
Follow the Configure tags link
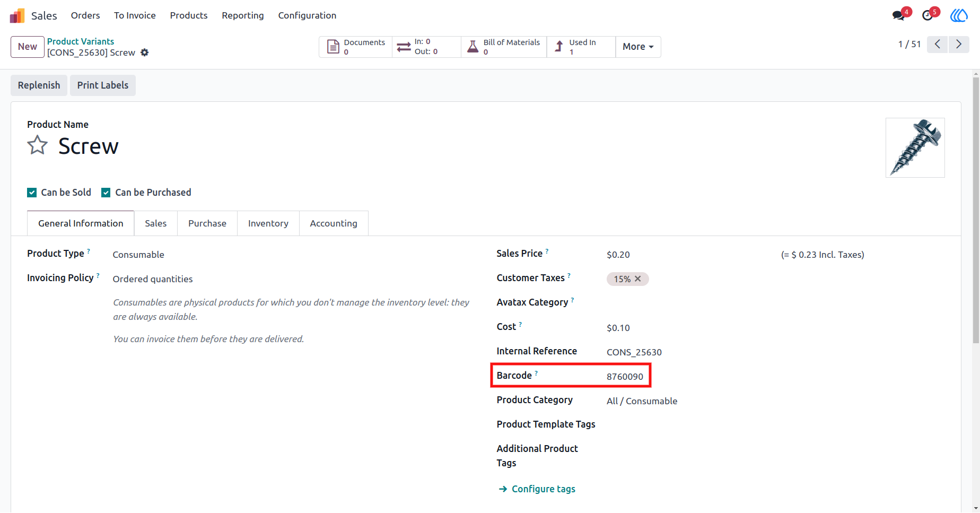(537, 489)
